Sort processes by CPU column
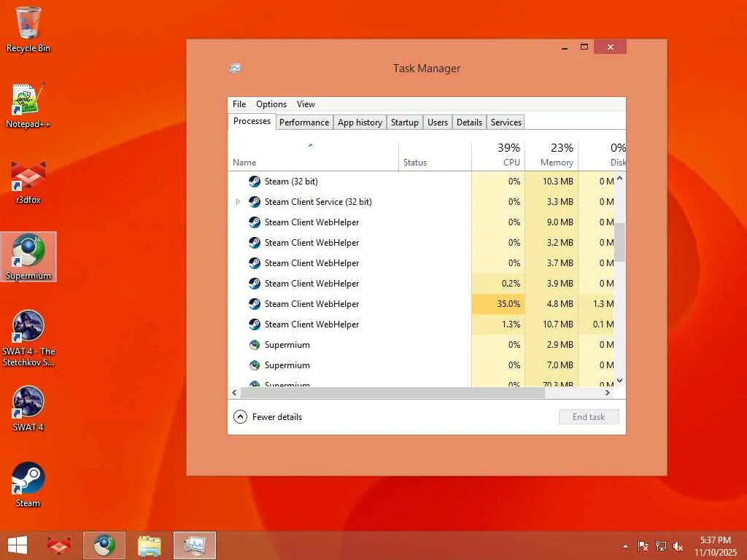This screenshot has height=560, width=747. tap(498, 156)
